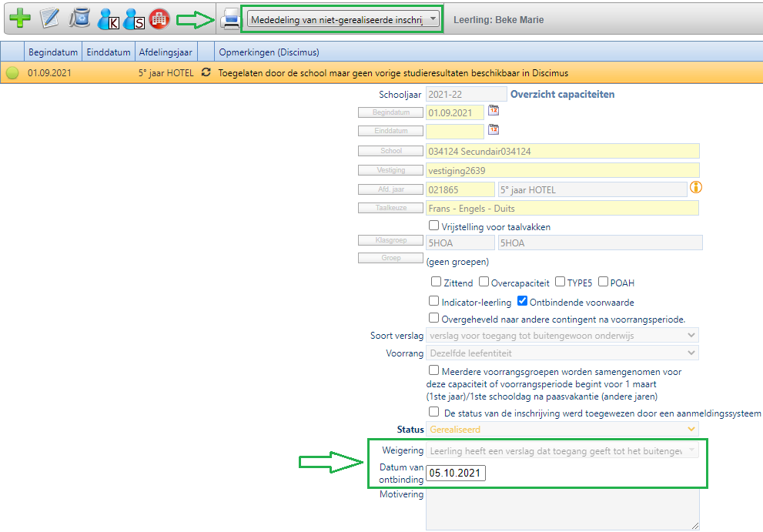Click the refresh sync icon in enrollment row
The image size is (763, 532).
click(206, 72)
